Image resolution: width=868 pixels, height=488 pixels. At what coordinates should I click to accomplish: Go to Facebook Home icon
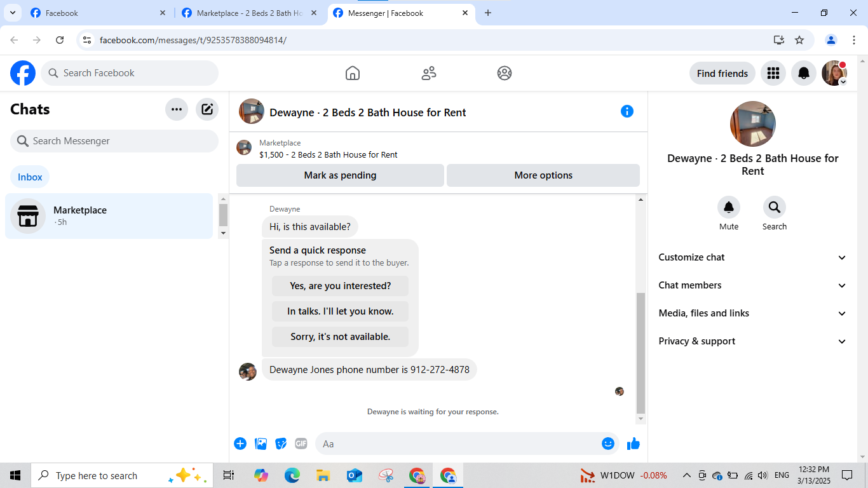(x=353, y=73)
